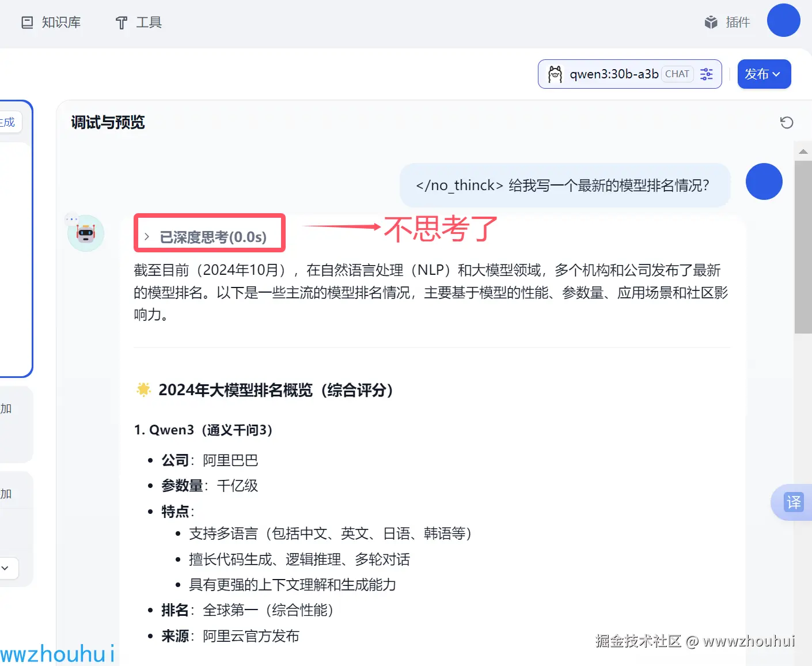The height and width of the screenshot is (666, 812).
Task: Click the llama model icon
Action: point(555,74)
